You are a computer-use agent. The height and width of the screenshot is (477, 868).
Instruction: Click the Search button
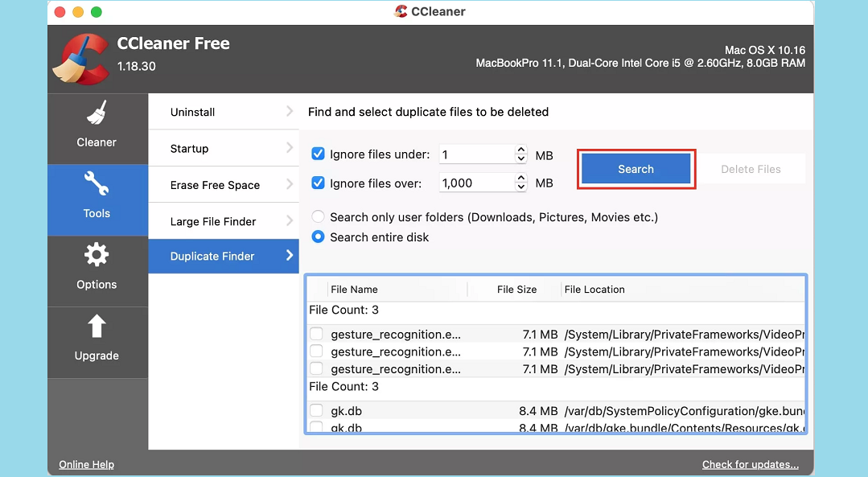tap(636, 169)
